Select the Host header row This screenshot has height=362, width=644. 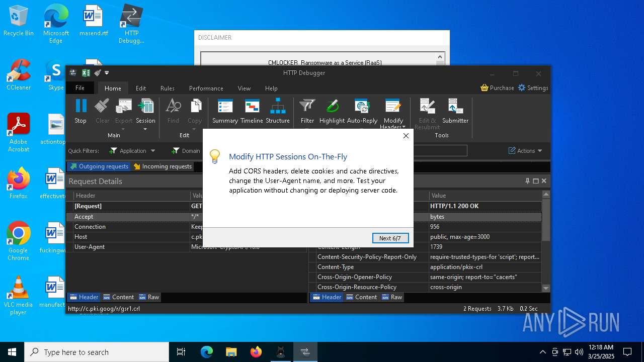click(187, 237)
